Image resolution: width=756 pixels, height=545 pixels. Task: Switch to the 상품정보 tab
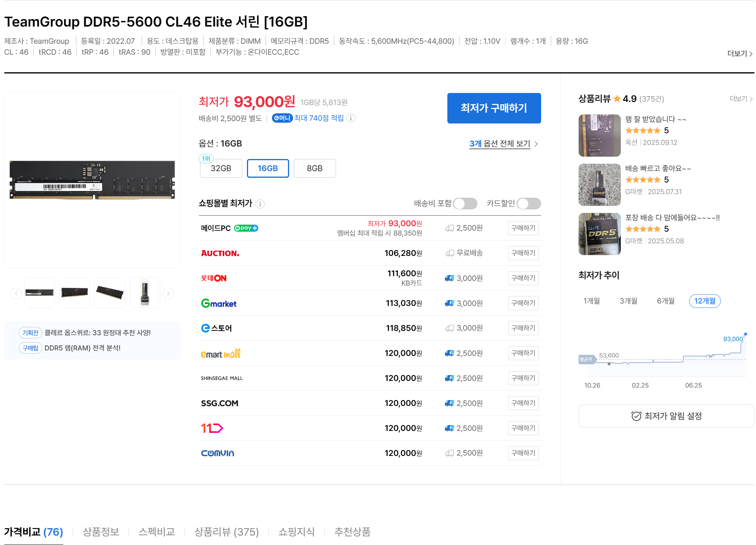[101, 532]
